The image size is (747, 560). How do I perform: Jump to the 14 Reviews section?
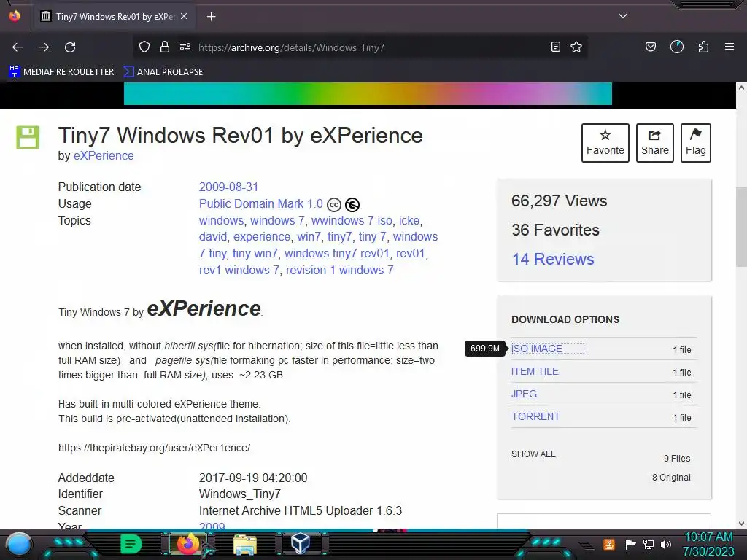point(553,259)
